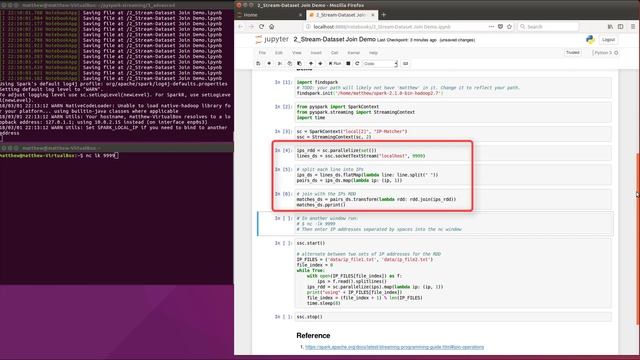Copy selected cells using the toolbar icon
640x360 pixels.
289,64
